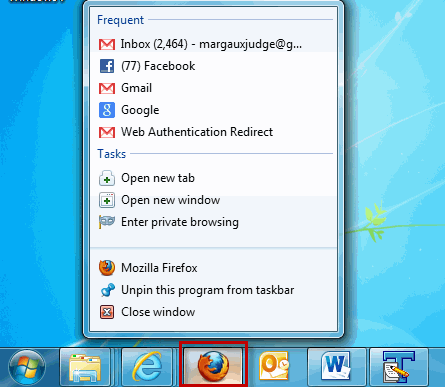Open Microsoft Word from taskbar
The image size is (445, 387).
click(337, 367)
